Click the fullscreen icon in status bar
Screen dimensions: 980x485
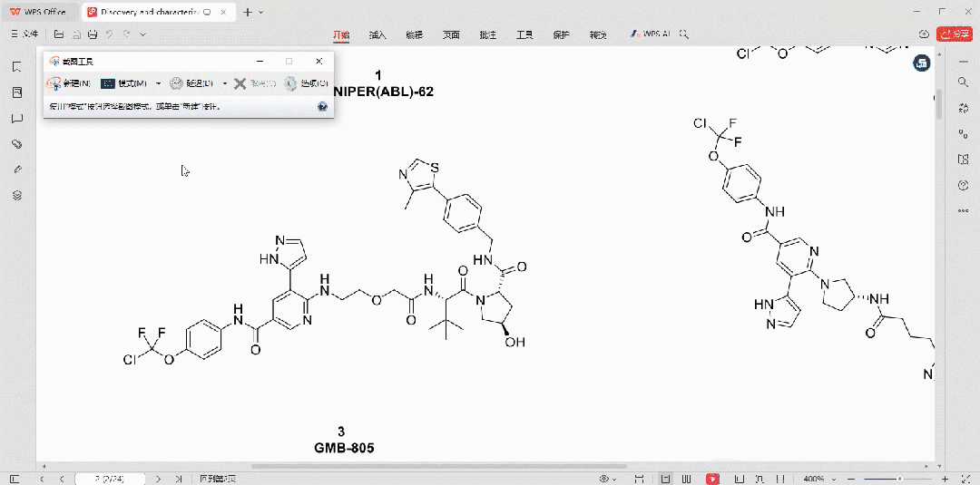(967, 479)
